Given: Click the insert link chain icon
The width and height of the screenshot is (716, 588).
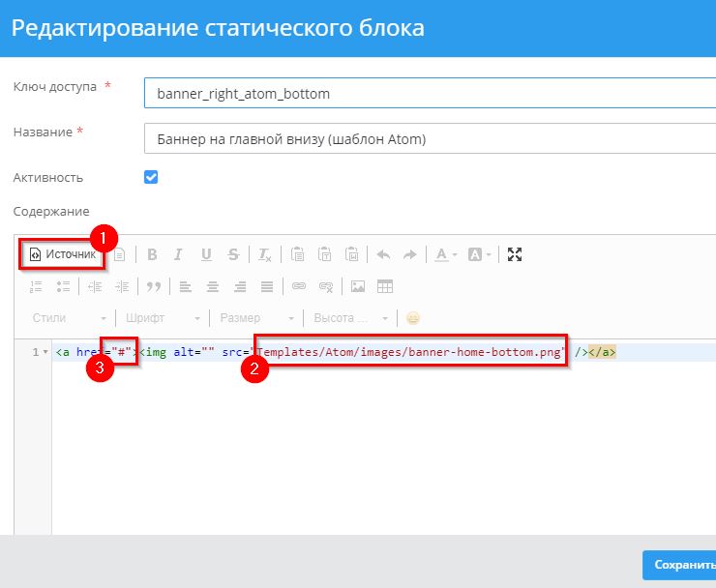Looking at the screenshot, I should (x=299, y=286).
